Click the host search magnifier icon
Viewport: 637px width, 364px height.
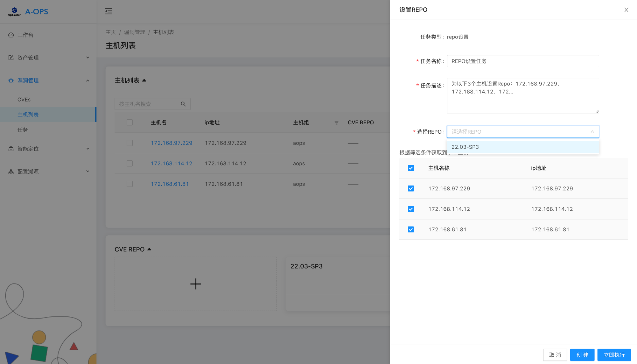click(183, 104)
